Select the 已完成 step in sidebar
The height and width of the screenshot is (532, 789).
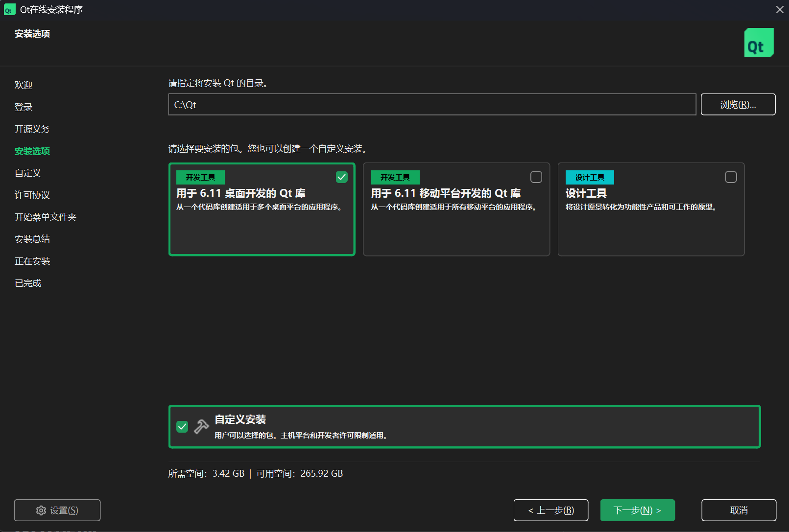[28, 283]
